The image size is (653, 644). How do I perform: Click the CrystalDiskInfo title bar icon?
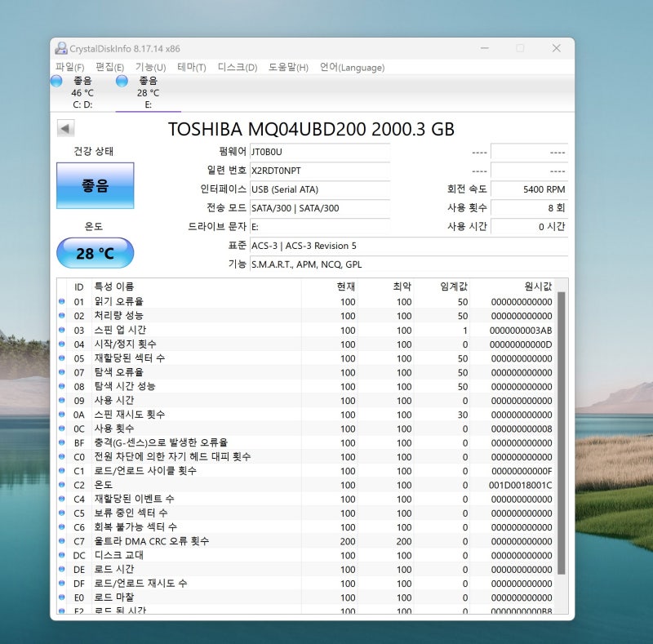pyautogui.click(x=60, y=48)
